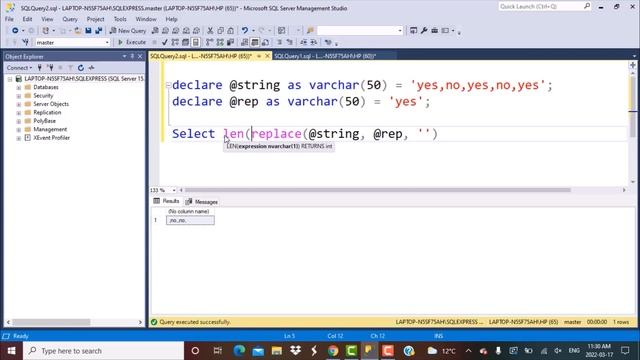Screen dimensions: 640x360
Task: Click the editor horizontal scrollbar
Action: tap(378, 190)
